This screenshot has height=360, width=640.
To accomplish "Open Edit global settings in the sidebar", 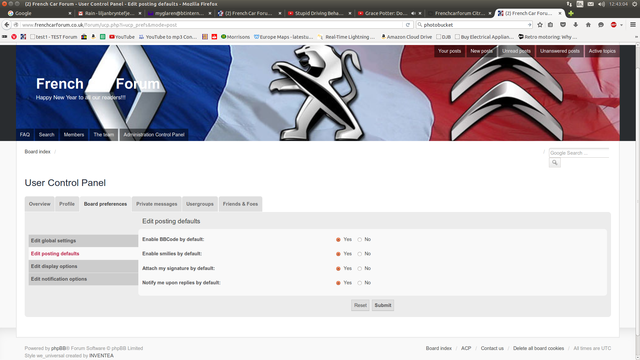I will pyautogui.click(x=83, y=241).
